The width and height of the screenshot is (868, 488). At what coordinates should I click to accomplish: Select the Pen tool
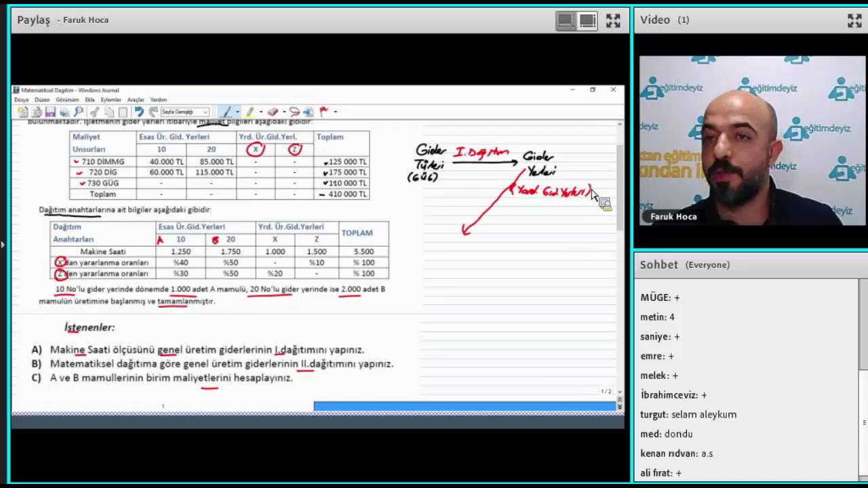click(x=226, y=112)
